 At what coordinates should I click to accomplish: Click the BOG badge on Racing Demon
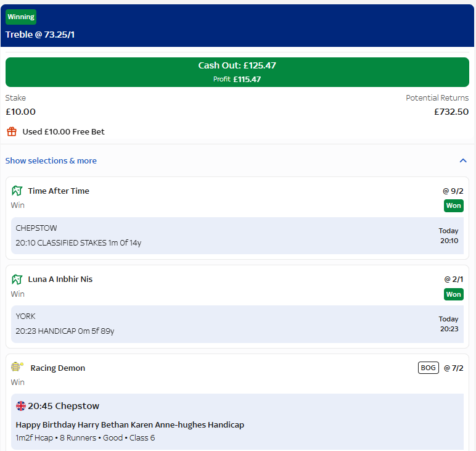[429, 368]
